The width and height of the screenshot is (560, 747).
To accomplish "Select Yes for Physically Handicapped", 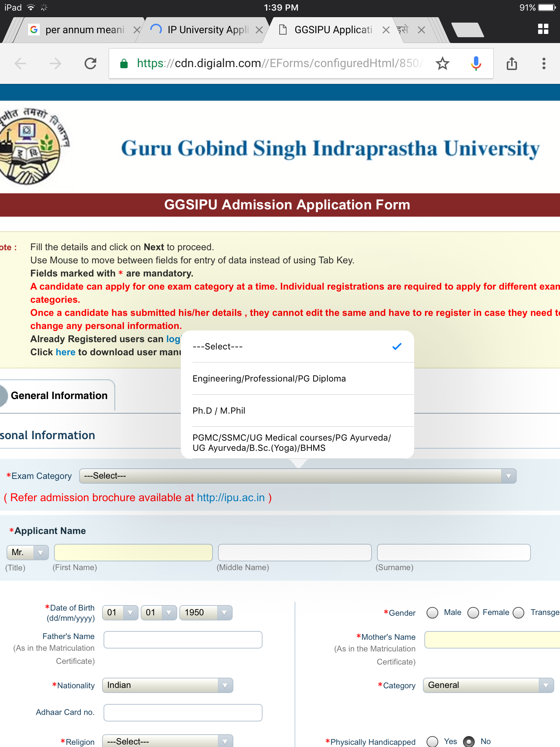I will [432, 742].
